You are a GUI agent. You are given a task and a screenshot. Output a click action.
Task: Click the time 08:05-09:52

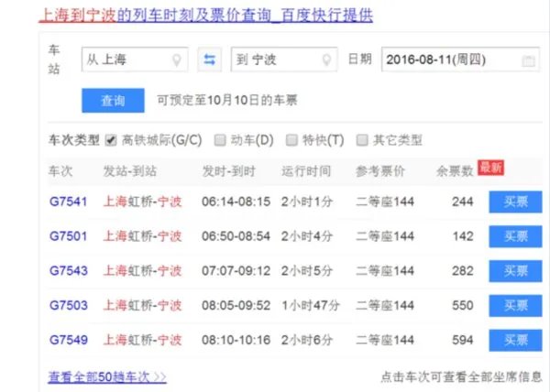[x=236, y=306]
